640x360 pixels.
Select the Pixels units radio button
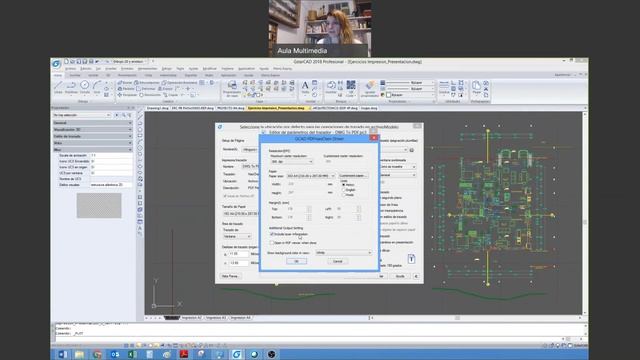click(344, 195)
